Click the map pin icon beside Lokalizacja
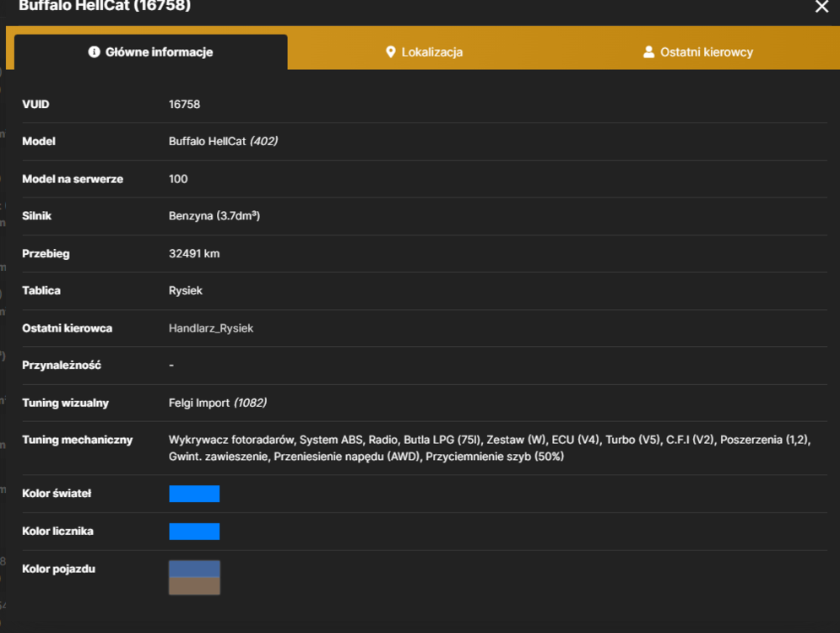840x633 pixels. point(391,52)
